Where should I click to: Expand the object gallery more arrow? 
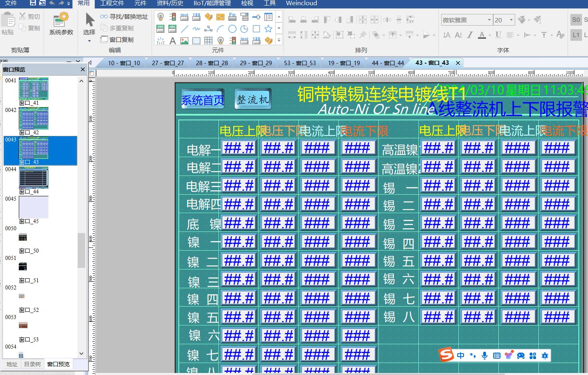279,40
